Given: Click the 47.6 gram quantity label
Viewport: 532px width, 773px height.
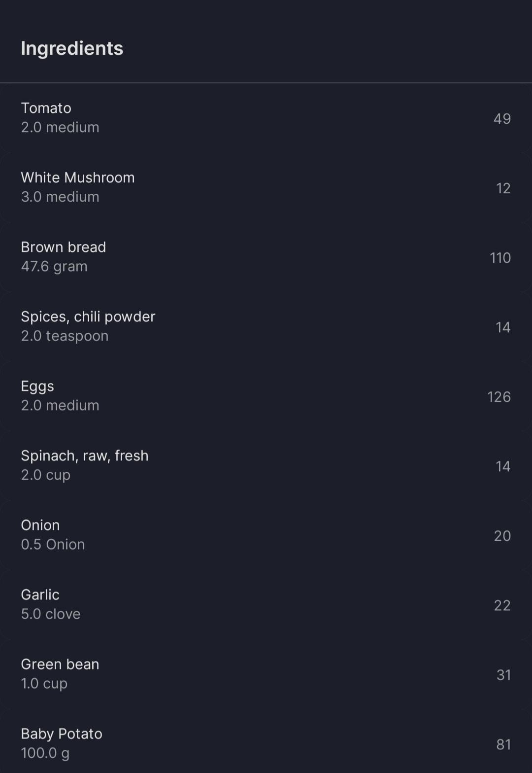Looking at the screenshot, I should click(x=54, y=266).
